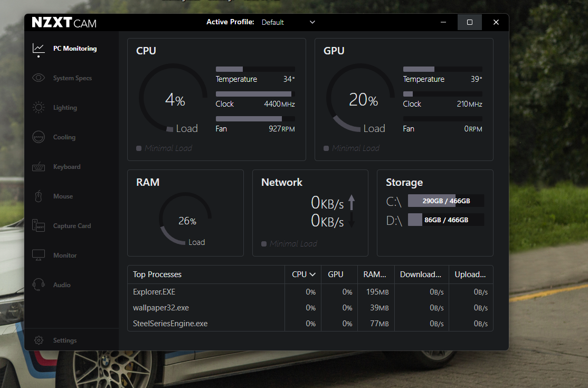Click the Mouse icon in sidebar
588x388 pixels.
tap(38, 196)
